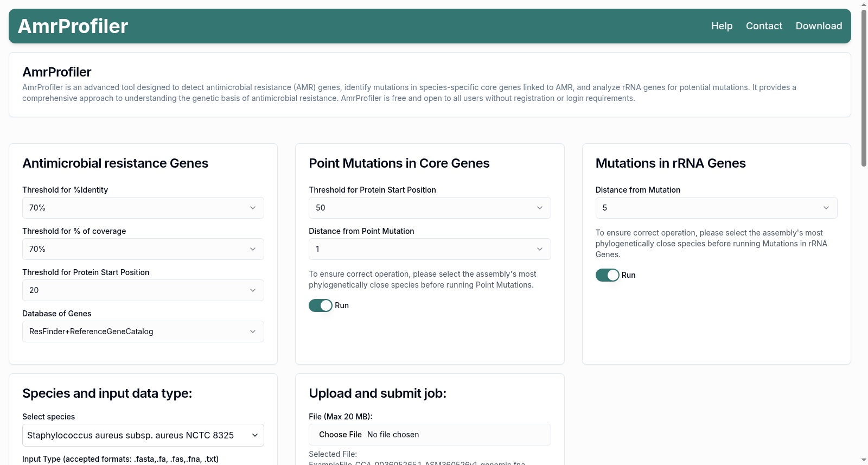Expand the core genes Protein Start Position dropdown showing 50

[x=430, y=208]
